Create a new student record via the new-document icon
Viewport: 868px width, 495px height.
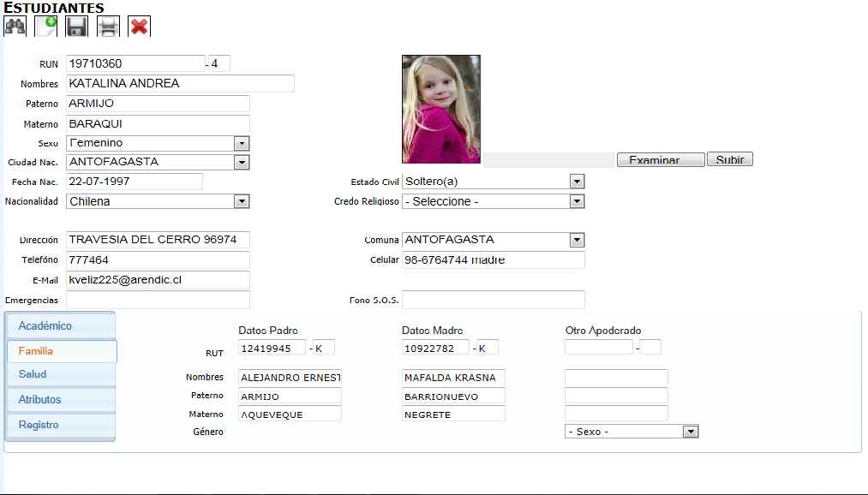click(45, 26)
